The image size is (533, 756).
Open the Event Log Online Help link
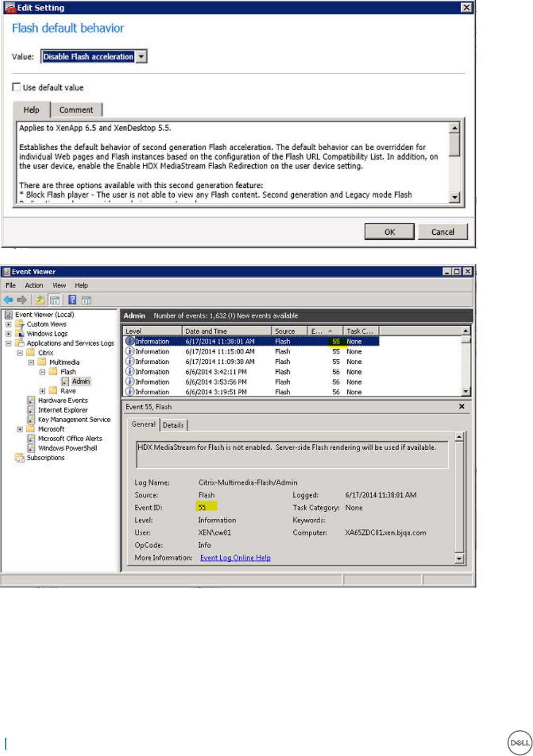(x=235, y=558)
